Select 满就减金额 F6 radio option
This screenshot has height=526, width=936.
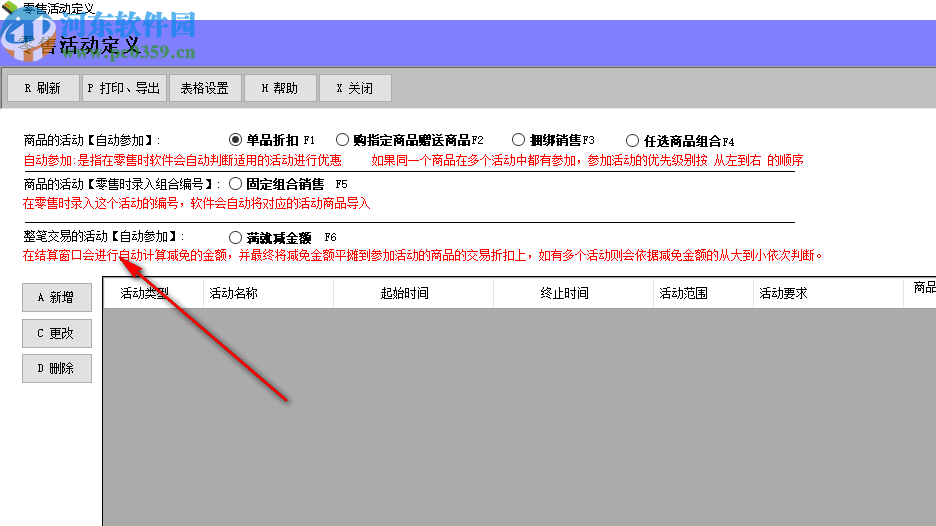pyautogui.click(x=236, y=238)
